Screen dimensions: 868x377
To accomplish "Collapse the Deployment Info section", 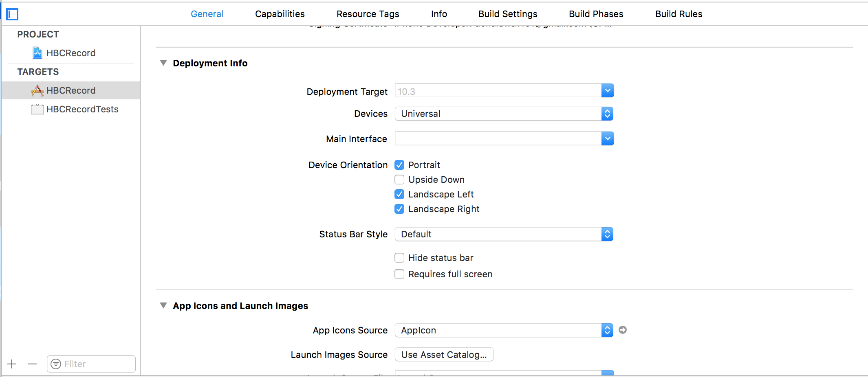I will click(x=163, y=63).
